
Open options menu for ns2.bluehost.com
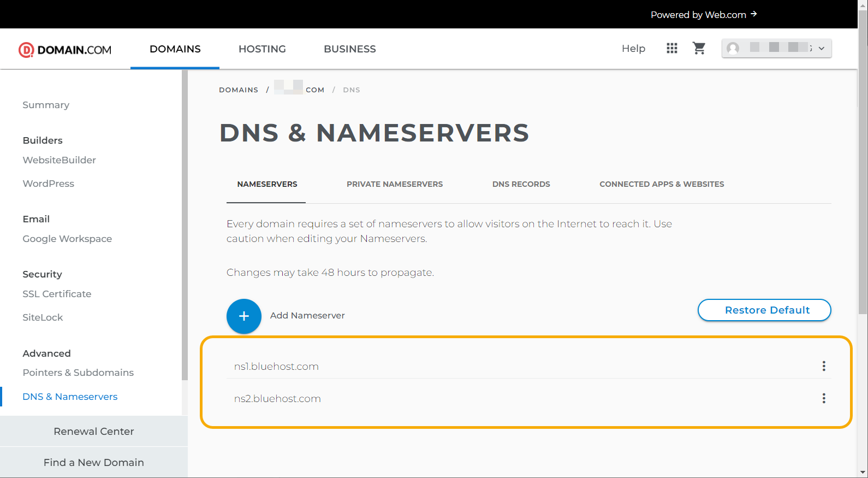coord(824,398)
